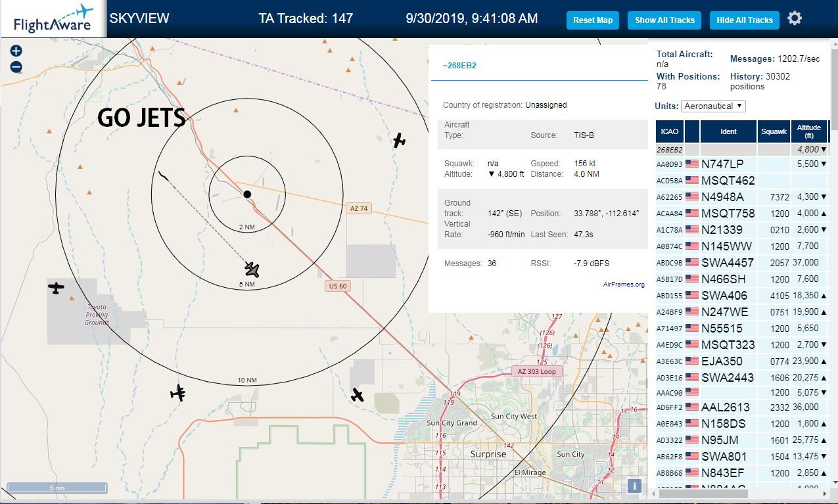Open the AirFrames.org link

[624, 285]
